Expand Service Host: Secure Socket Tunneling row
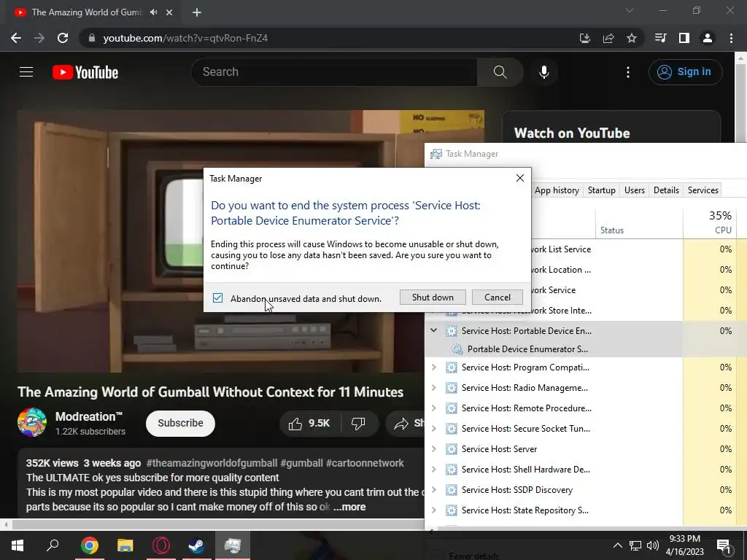747x560 pixels. tap(433, 429)
